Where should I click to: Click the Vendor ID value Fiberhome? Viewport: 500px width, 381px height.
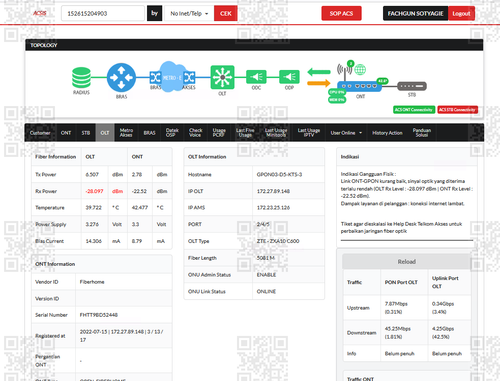92,282
